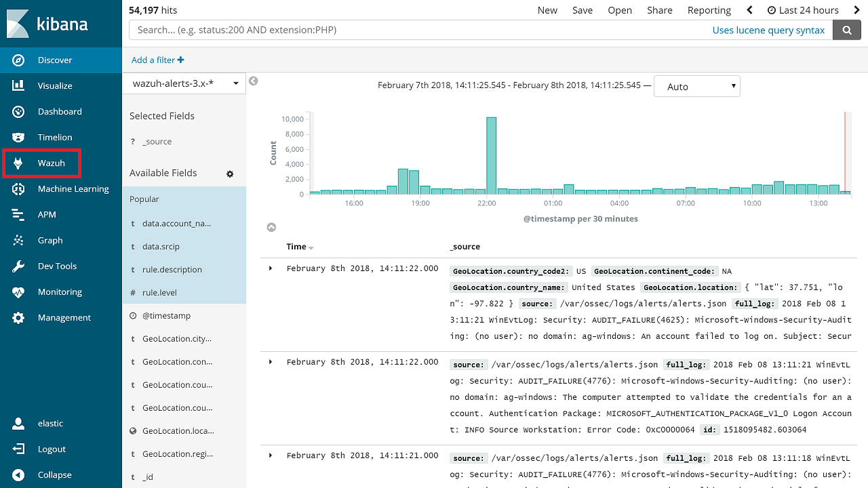This screenshot has width=868, height=488.
Task: Click the Uses lucene query syntax link
Action: [x=768, y=30]
